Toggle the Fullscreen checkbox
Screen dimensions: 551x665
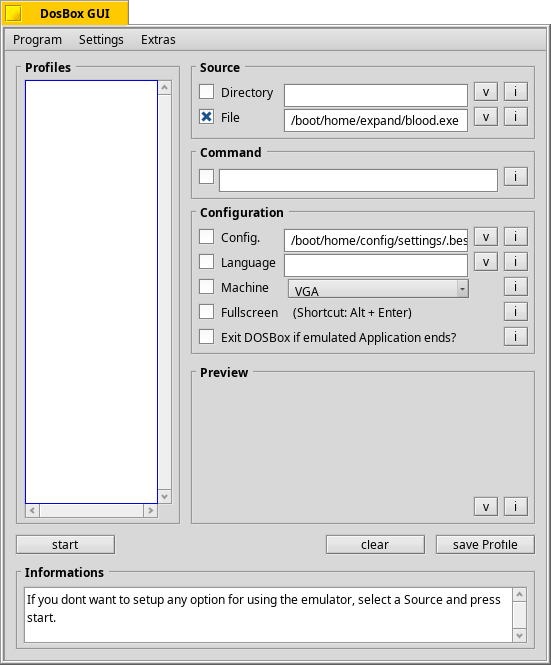tap(207, 312)
